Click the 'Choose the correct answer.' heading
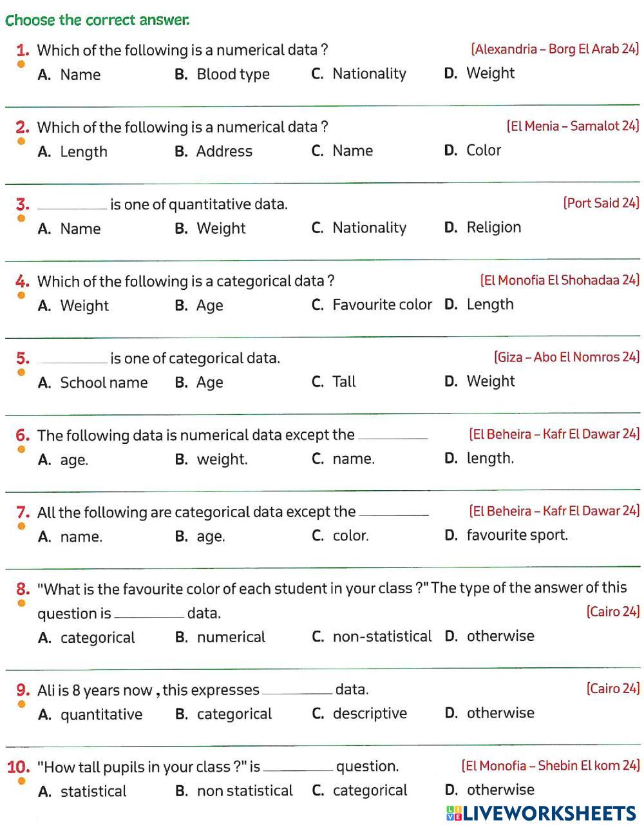Viewport: 644px width, 829px height. (x=97, y=20)
